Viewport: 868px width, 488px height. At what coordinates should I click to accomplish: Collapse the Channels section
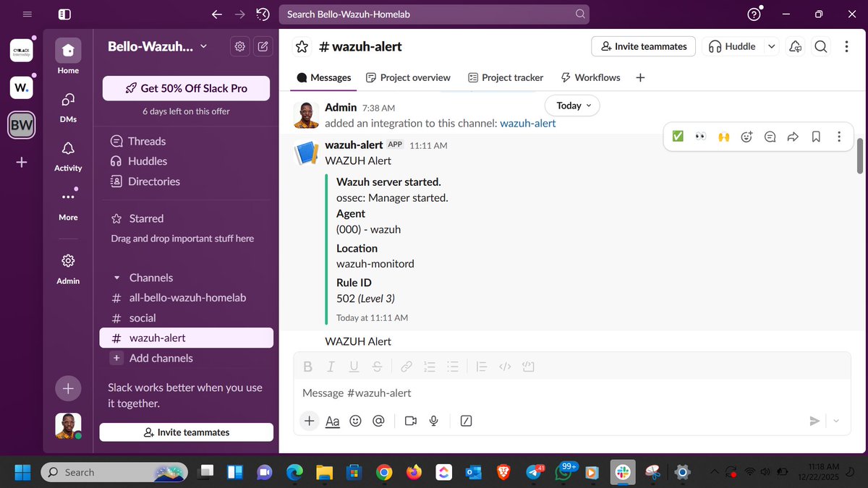point(116,278)
